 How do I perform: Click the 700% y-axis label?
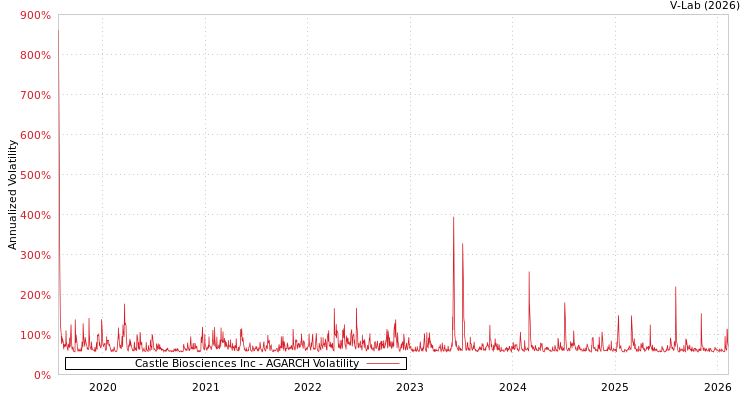pos(35,95)
